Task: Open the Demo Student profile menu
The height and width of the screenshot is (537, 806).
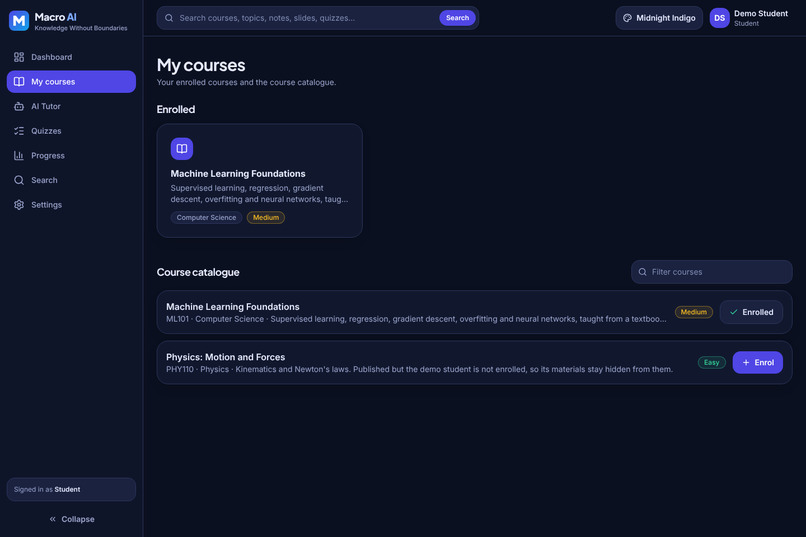Action: click(x=749, y=18)
